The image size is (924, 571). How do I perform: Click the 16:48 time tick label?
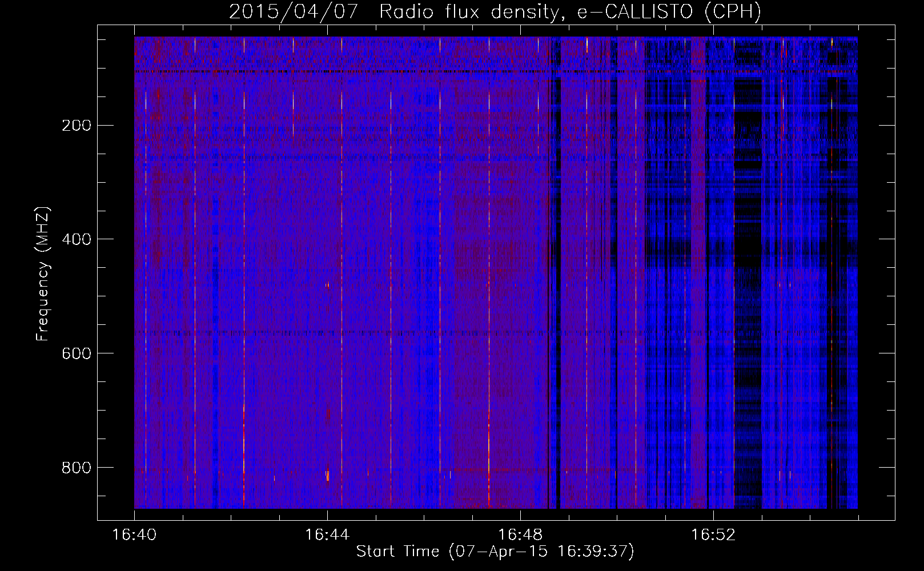pyautogui.click(x=520, y=535)
